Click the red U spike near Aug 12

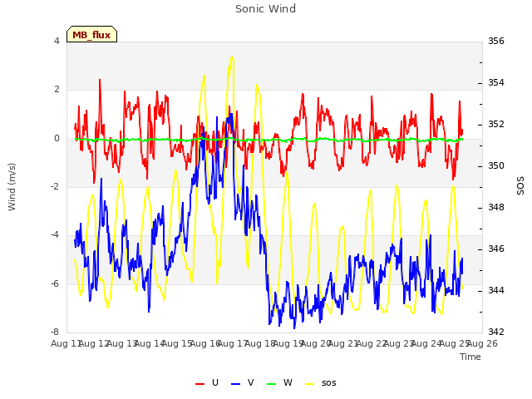pyautogui.click(x=100, y=80)
